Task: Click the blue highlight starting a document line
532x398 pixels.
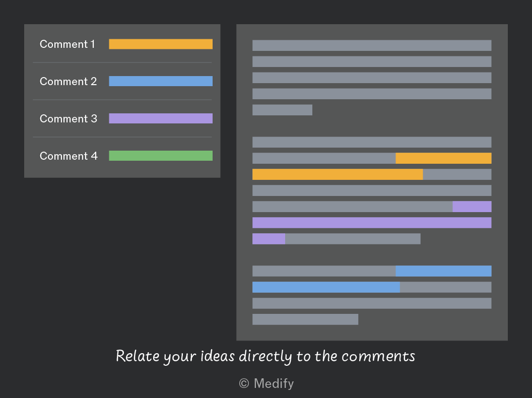Action: (x=326, y=287)
